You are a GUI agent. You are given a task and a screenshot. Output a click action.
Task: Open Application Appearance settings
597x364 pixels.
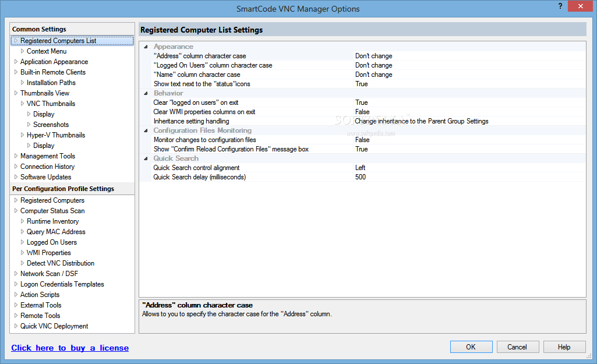(54, 62)
